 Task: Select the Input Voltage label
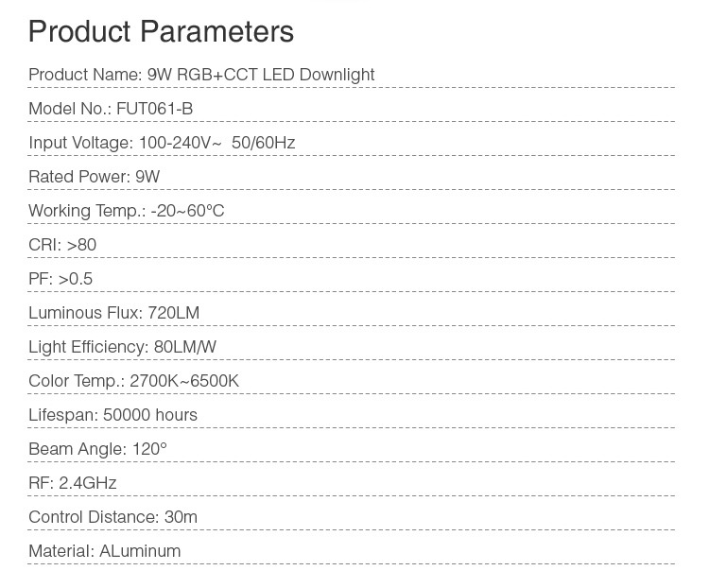click(x=80, y=143)
